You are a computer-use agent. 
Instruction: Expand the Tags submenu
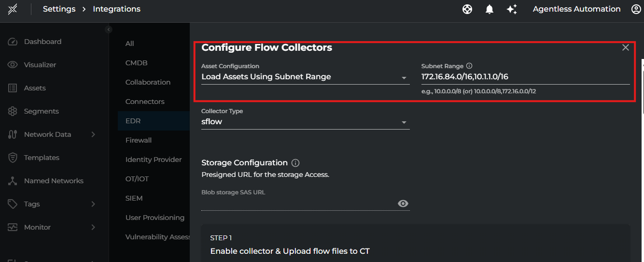[x=93, y=204]
